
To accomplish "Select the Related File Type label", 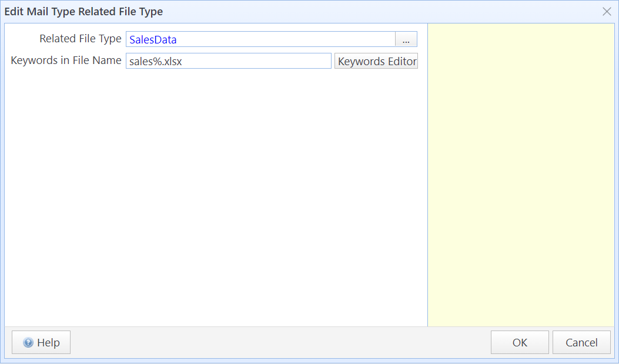I will coord(80,39).
